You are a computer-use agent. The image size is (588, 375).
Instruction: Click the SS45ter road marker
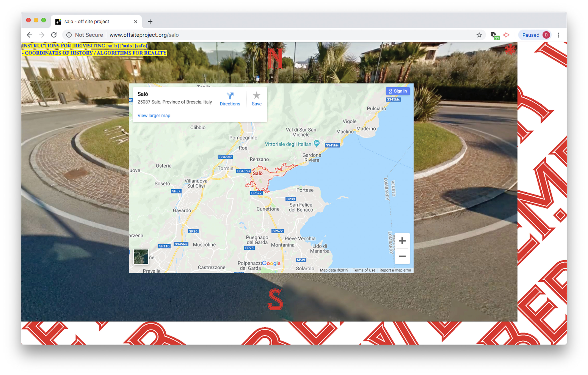pyautogui.click(x=225, y=157)
